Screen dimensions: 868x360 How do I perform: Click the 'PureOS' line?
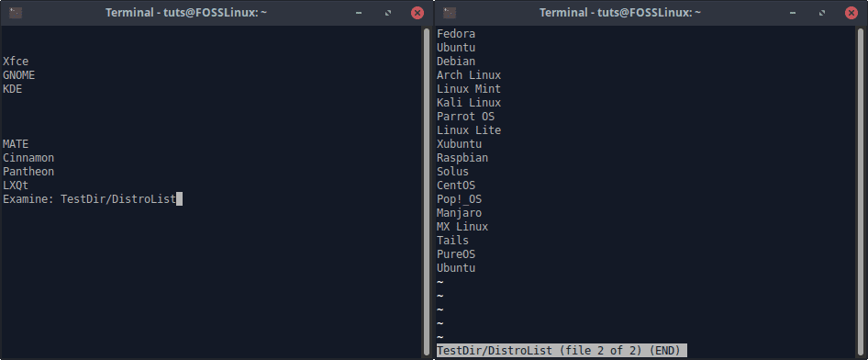456,254
